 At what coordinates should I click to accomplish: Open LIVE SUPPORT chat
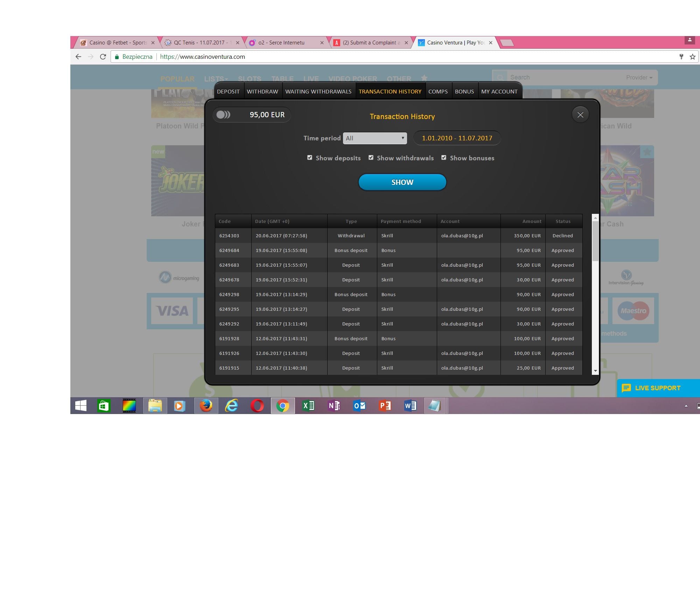pyautogui.click(x=658, y=388)
